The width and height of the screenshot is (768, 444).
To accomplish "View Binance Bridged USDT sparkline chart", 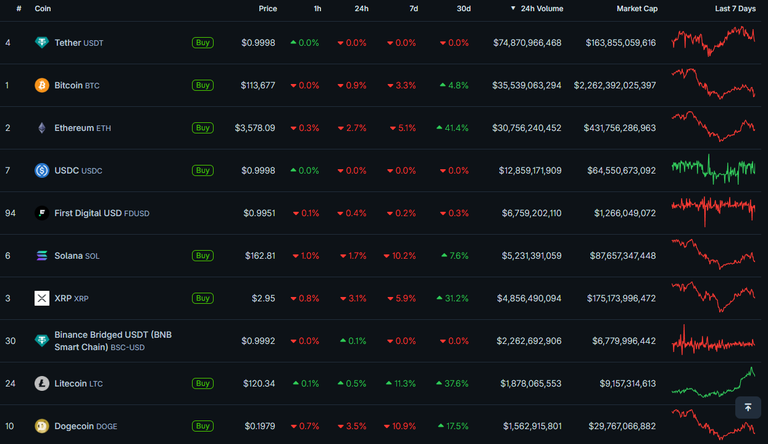I will 713,340.
